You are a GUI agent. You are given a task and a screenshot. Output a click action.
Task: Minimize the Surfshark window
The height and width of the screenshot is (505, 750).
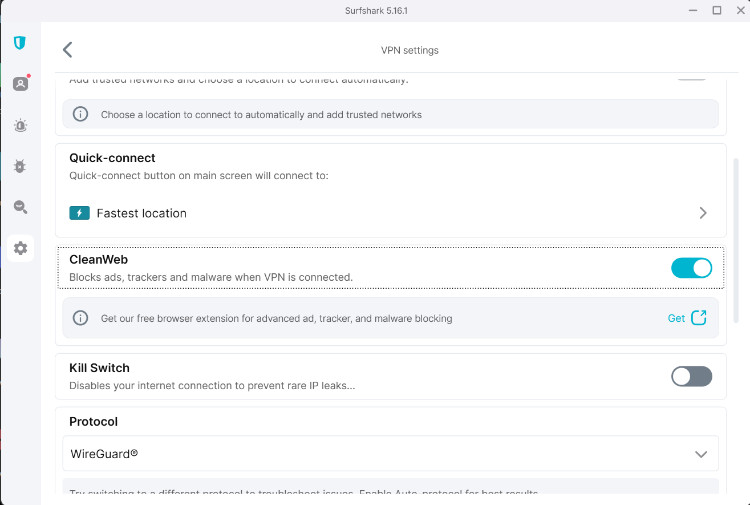693,11
